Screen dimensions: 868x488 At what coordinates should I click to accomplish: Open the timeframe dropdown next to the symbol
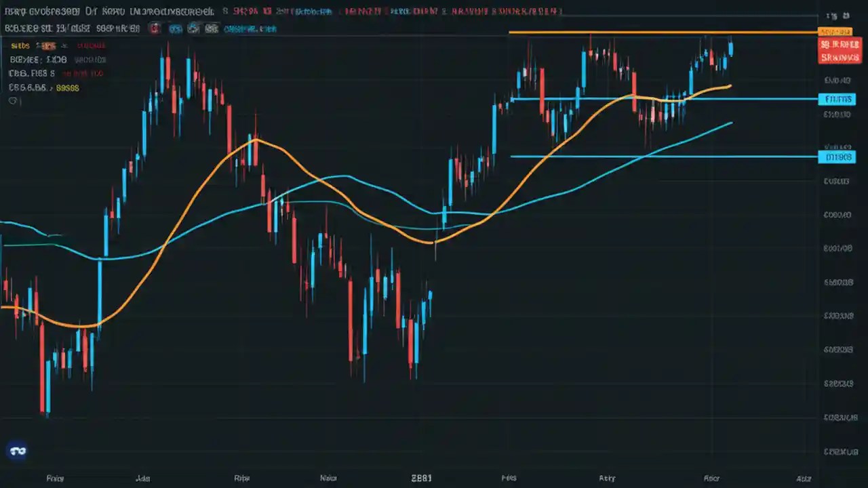point(58,28)
